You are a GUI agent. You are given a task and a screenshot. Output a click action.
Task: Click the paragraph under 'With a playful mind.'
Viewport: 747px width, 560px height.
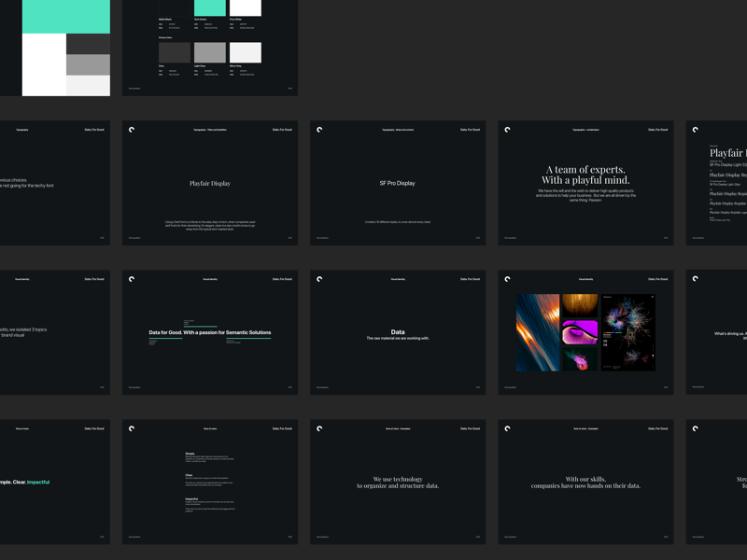[x=585, y=195]
